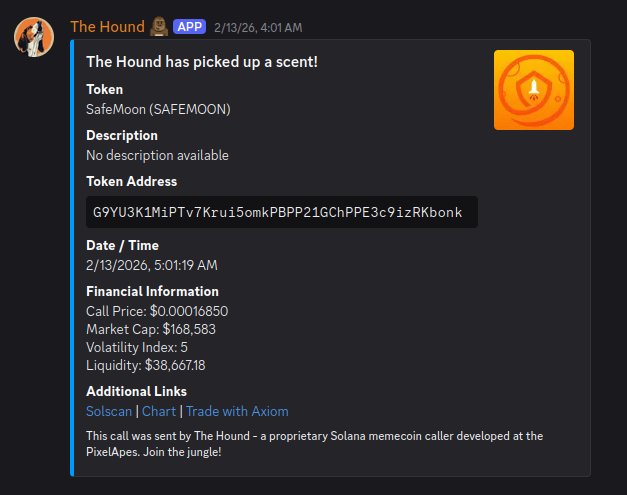This screenshot has height=495, width=627.
Task: Click the Market Cap $168,583 line
Action: pyautogui.click(x=151, y=329)
